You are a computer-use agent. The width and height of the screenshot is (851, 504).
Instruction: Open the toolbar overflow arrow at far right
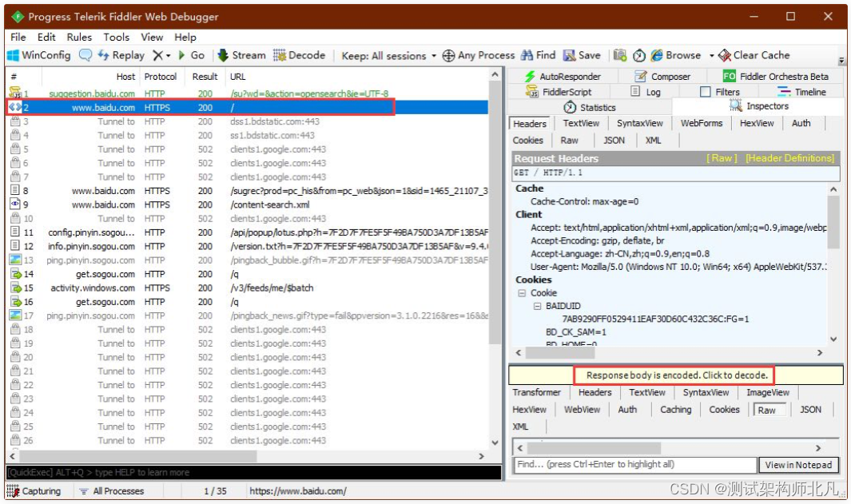[841, 60]
